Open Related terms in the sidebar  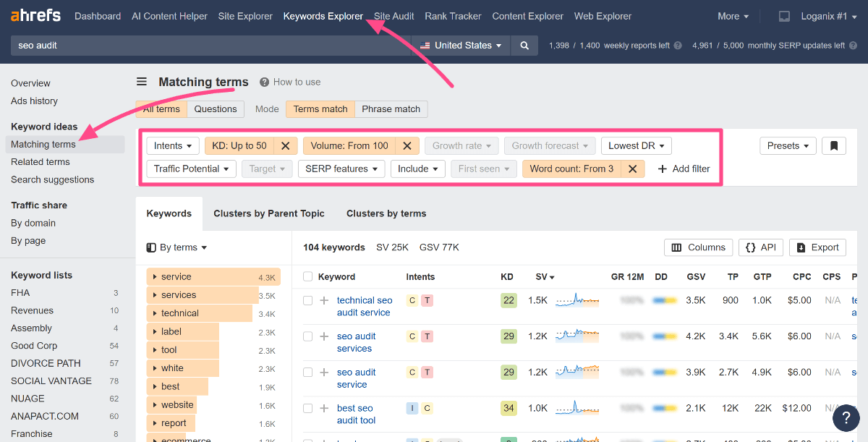click(x=41, y=162)
